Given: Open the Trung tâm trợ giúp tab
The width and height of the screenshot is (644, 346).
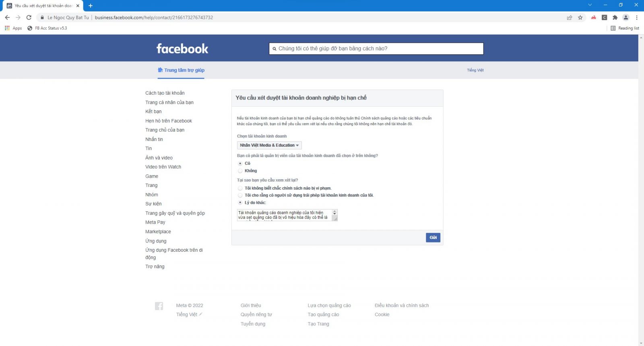Looking at the screenshot, I should pyautogui.click(x=181, y=70).
